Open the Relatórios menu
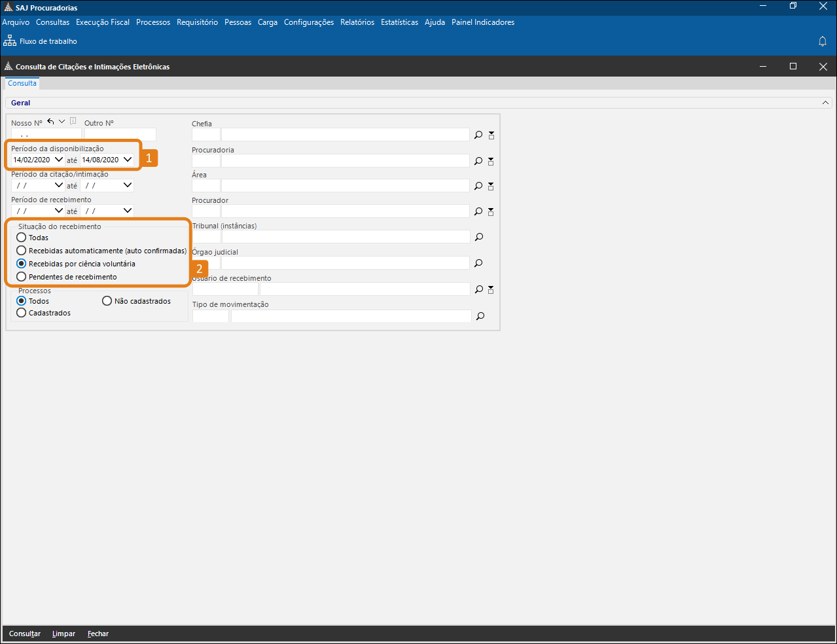Viewport: 837px width, 644px height. tap(357, 22)
